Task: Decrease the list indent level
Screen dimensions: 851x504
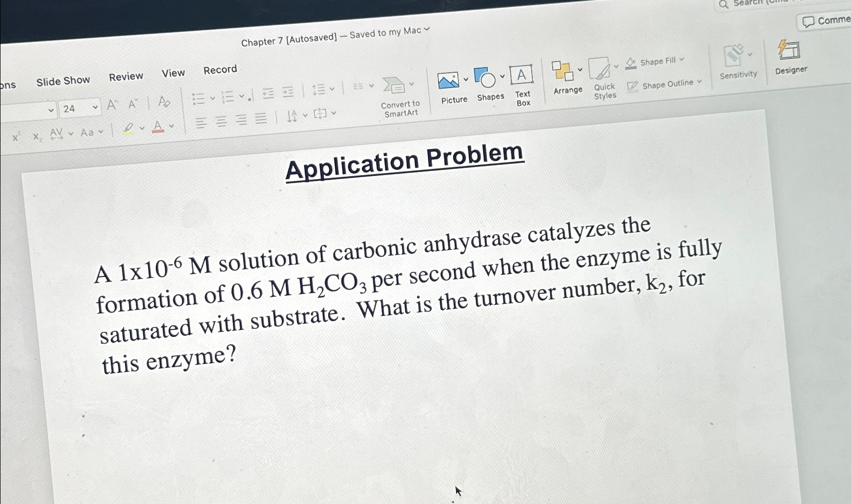Action: 268,93
